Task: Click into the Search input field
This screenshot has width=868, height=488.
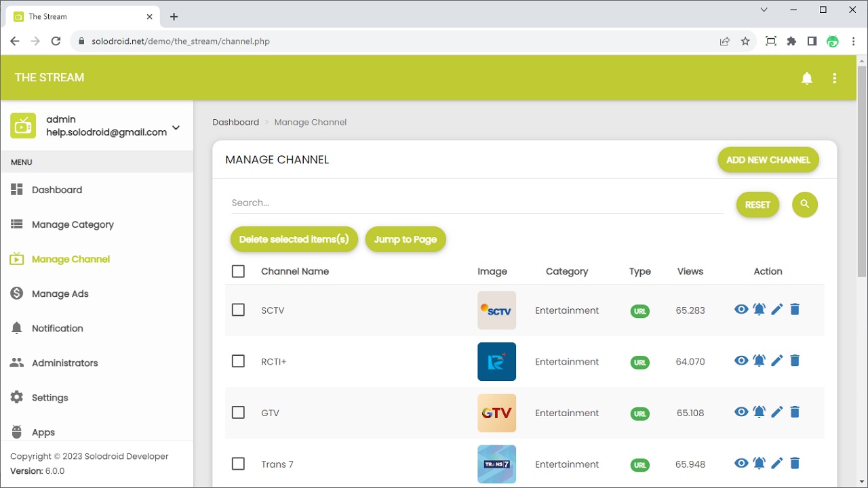Action: tap(477, 203)
